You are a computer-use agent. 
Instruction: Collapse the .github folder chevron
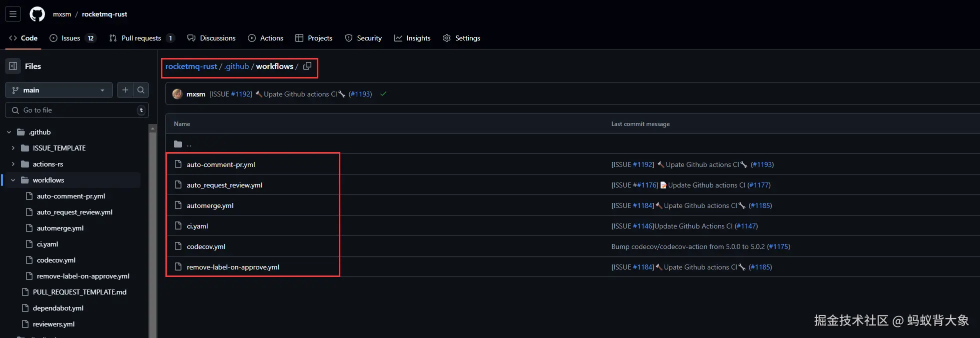[9, 132]
